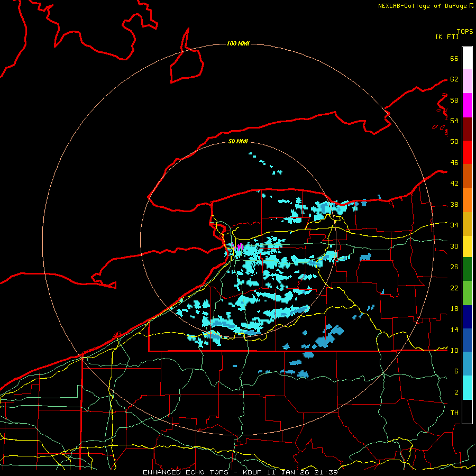Screen dimensions: 476x476
Task: Click the black TH threshold legend swatch
Action: pyautogui.click(x=467, y=411)
